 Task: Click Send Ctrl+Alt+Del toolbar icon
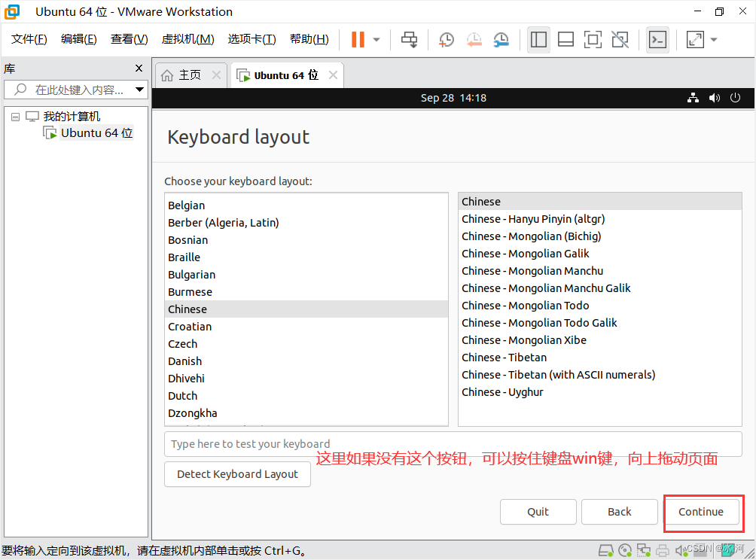(x=410, y=40)
